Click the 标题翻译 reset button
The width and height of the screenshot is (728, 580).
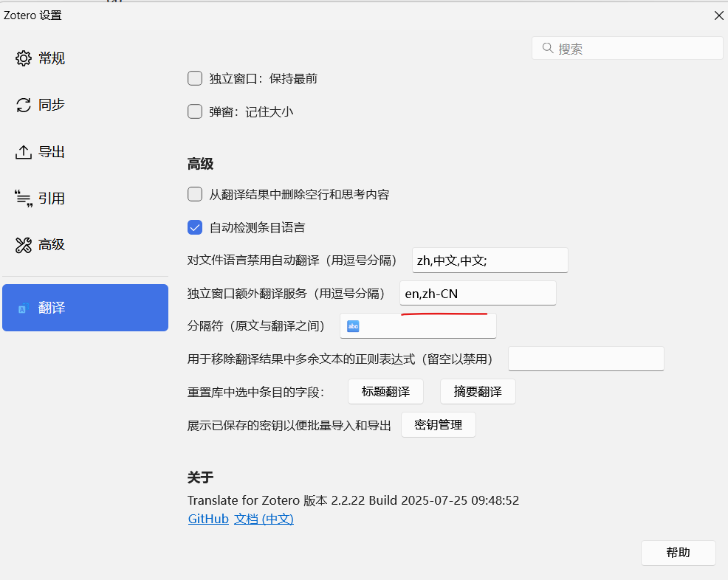385,391
